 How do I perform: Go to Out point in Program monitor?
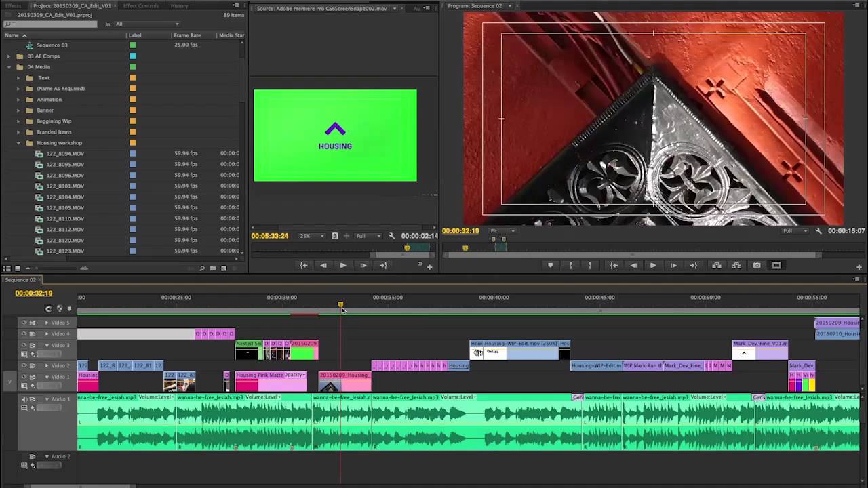tap(693, 266)
